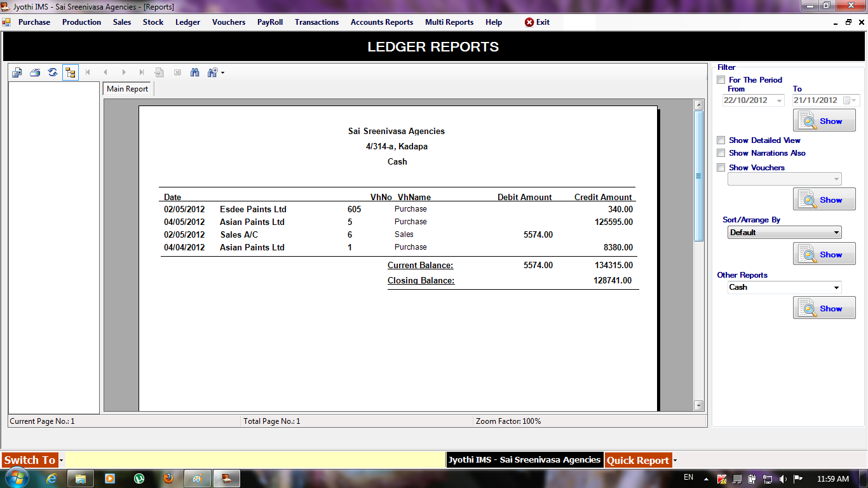Click the Quick Report button
The image size is (868, 488).
pos(638,460)
